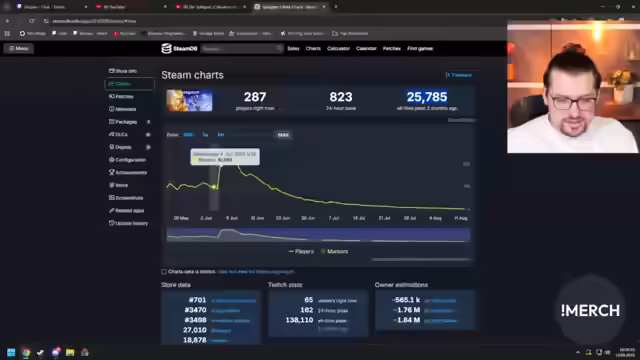Open Steam from the taskbar
The width and height of the screenshot is (640, 360).
pyautogui.click(x=40, y=352)
